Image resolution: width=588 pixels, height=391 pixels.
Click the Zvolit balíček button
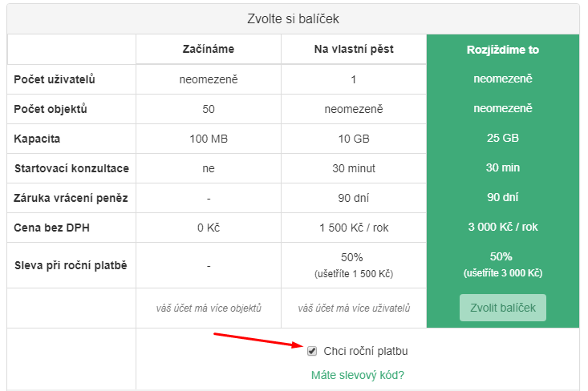pos(502,308)
